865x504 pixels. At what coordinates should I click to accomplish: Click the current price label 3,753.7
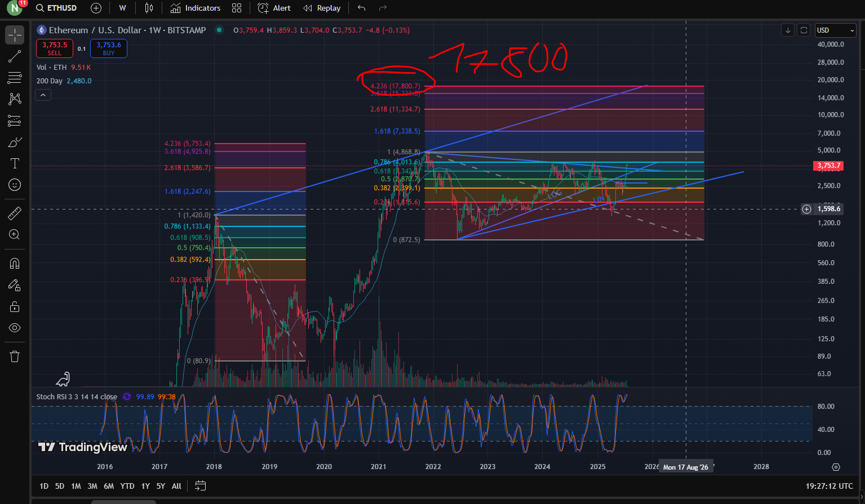(828, 166)
